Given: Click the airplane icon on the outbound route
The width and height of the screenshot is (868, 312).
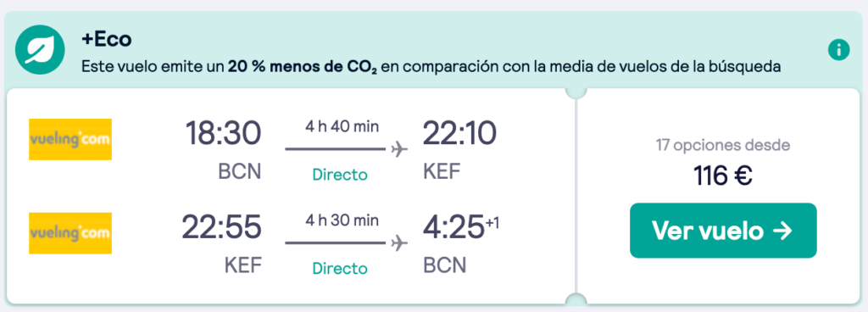Looking at the screenshot, I should 399,149.
